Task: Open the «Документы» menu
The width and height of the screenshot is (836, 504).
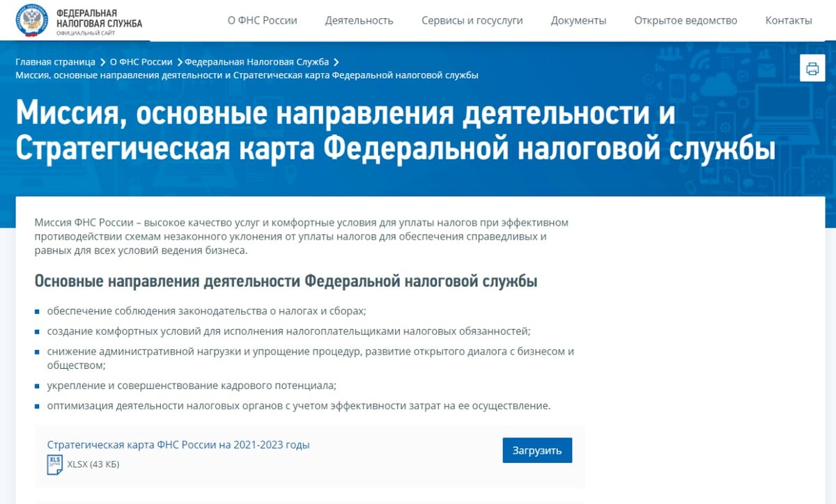Action: [x=578, y=20]
